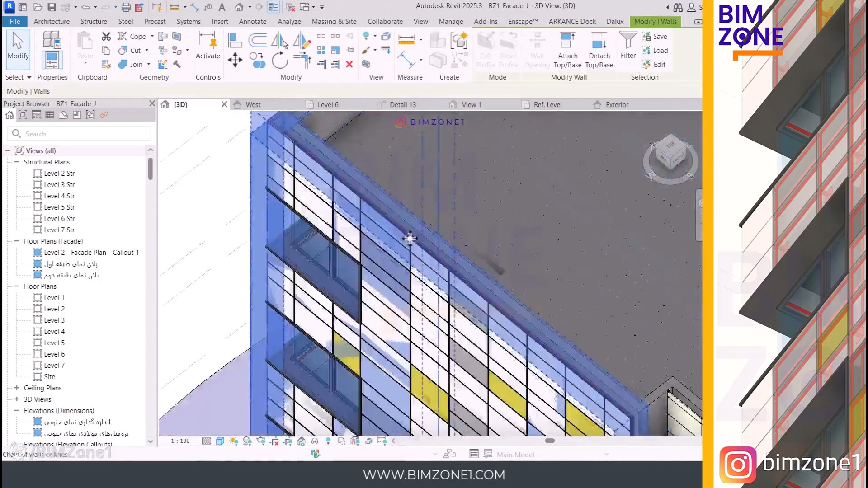Close the {3D} view tab
Viewport: 868px width, 488px height.
click(x=224, y=104)
